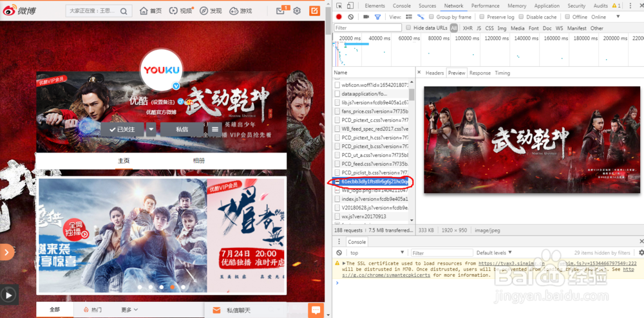Open Weibo games (游戏) section

pyautogui.click(x=241, y=11)
